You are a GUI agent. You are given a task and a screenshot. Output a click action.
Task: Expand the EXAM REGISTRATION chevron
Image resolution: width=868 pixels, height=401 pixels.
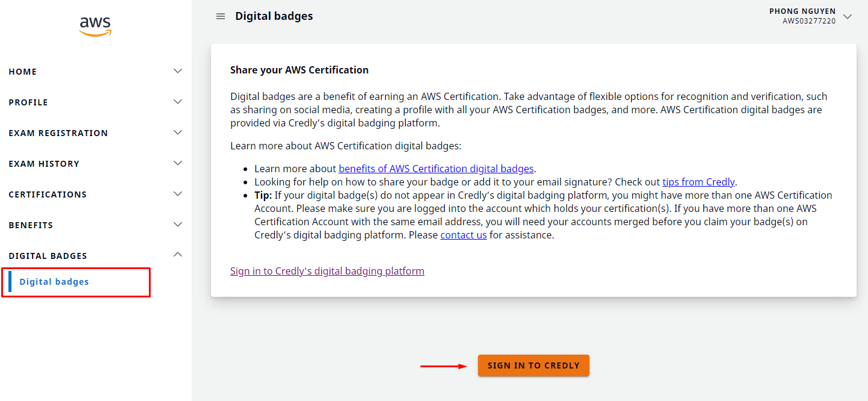click(x=178, y=132)
